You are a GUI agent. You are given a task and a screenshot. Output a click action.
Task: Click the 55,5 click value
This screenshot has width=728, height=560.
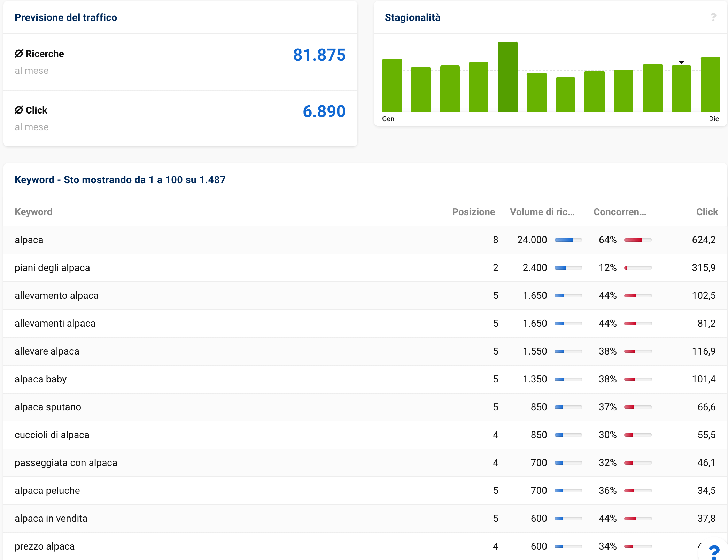706,435
